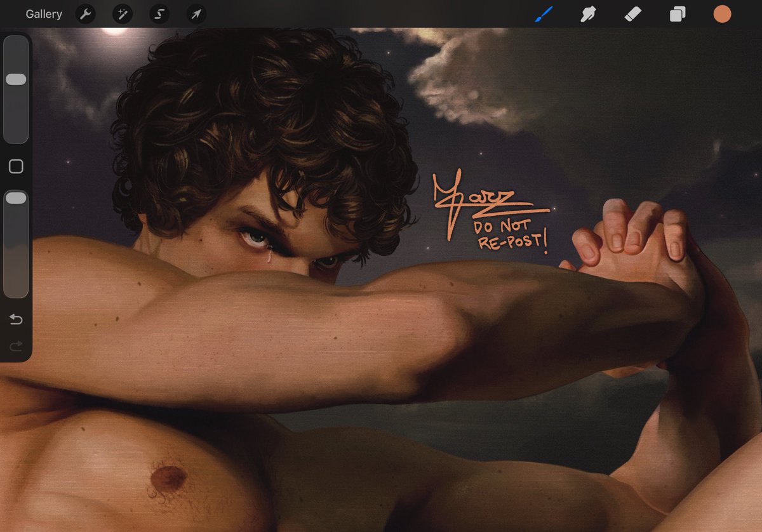Reopen Adjustments via the sparkle wand
The height and width of the screenshot is (532, 762).
pos(122,14)
